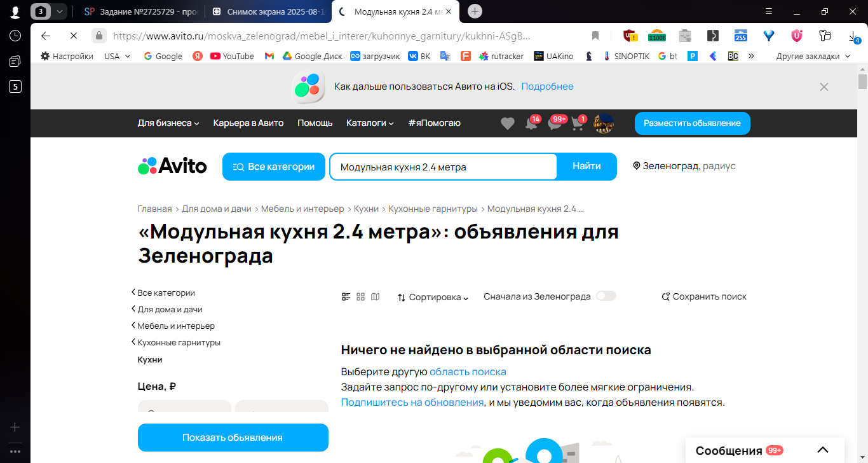
Task: Click the browser address bar URL
Action: pyautogui.click(x=322, y=36)
